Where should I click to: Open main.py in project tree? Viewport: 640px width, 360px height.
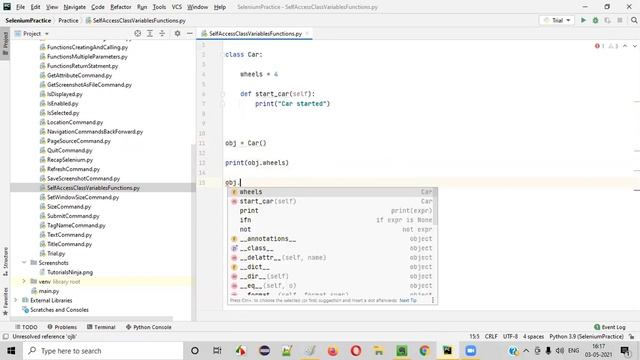pos(49,291)
